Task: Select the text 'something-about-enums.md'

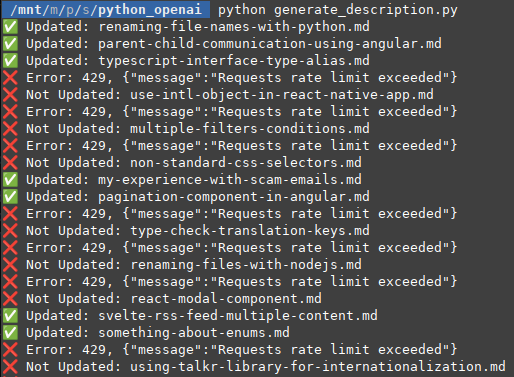Action: (194, 333)
